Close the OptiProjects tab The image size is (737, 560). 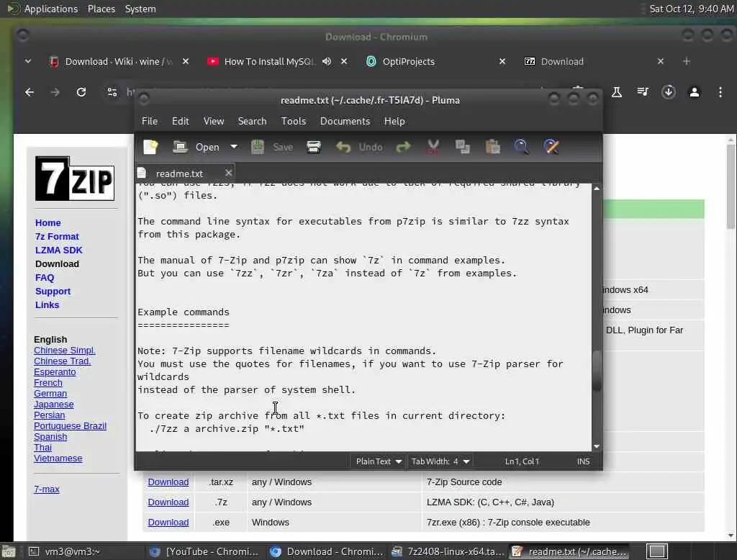(502, 62)
